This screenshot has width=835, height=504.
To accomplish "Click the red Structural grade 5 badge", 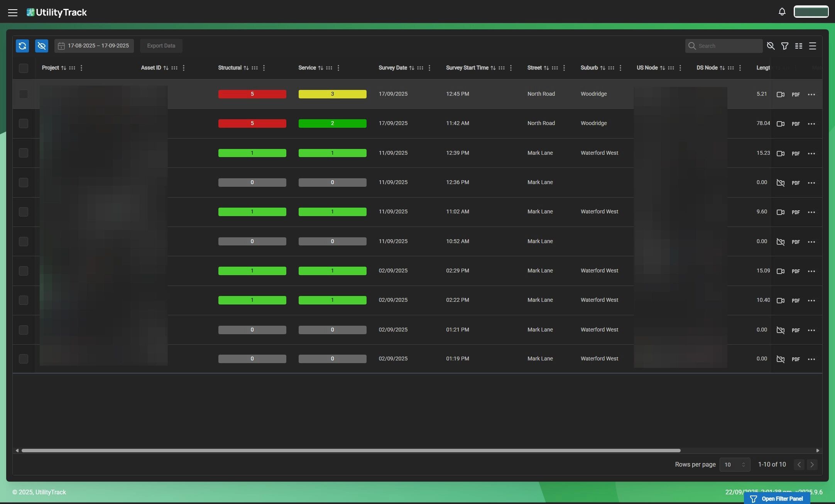I will tap(252, 94).
